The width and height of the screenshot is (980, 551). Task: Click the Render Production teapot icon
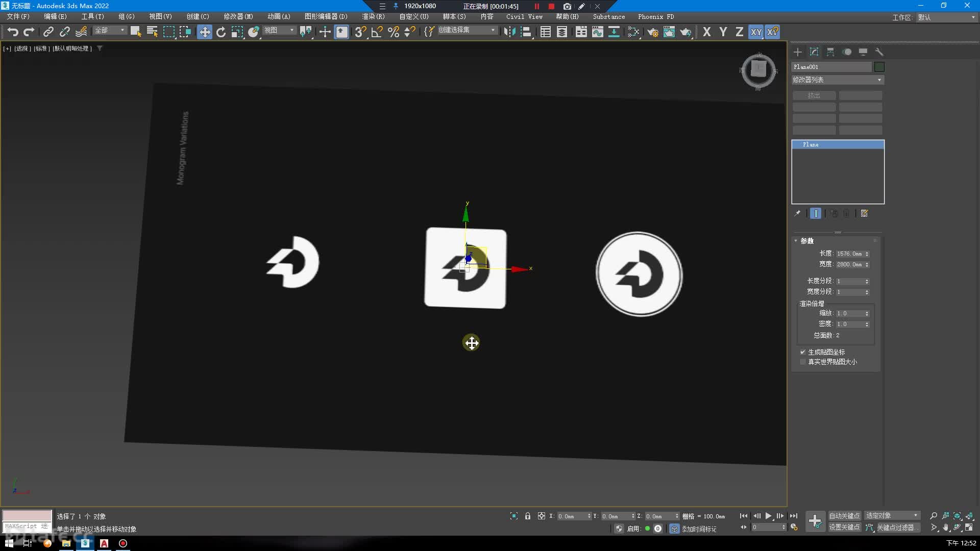[x=685, y=32]
